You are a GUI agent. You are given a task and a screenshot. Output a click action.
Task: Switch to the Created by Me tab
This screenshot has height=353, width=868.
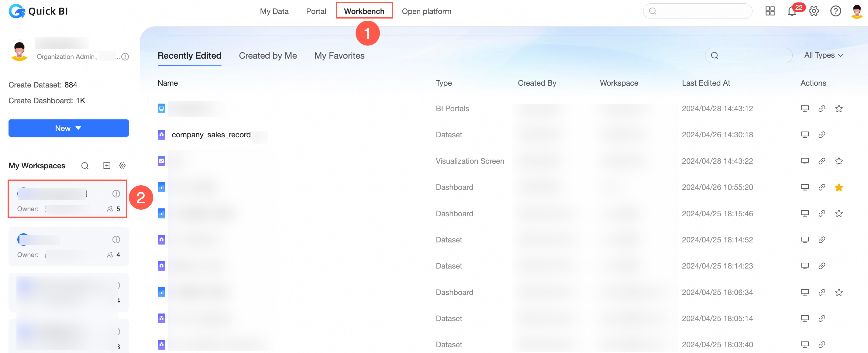(268, 56)
